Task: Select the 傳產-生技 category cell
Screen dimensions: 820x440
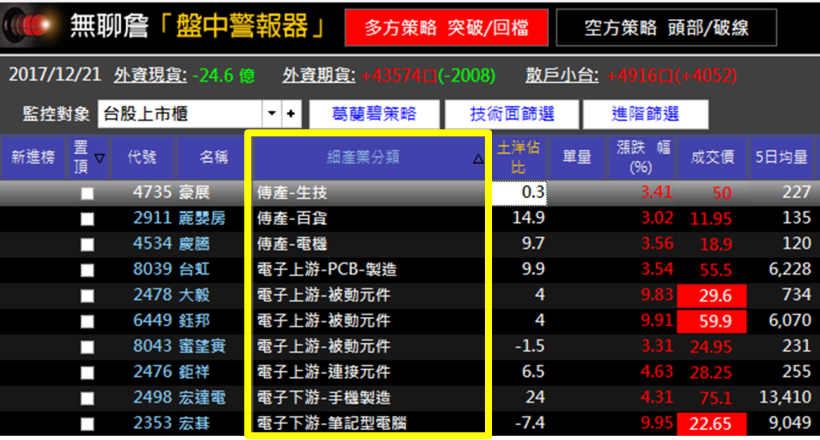Action: [x=368, y=193]
